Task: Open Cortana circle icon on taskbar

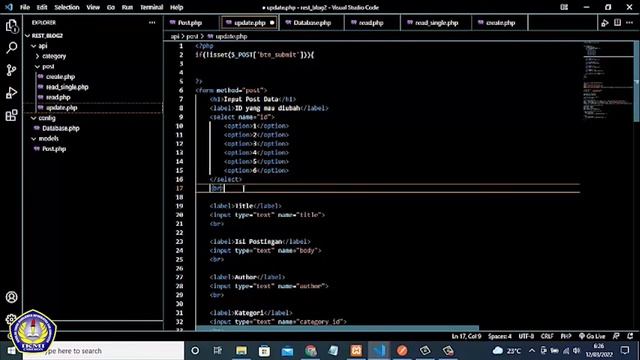Action: [195, 351]
